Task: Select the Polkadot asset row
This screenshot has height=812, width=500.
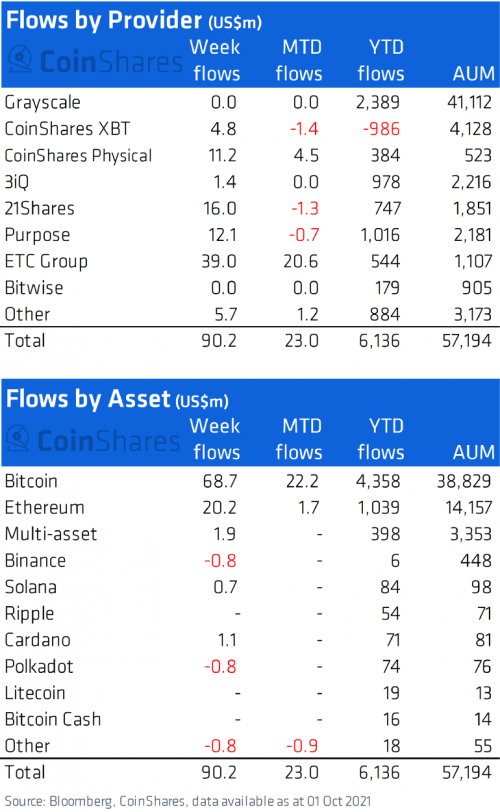Action: click(250, 666)
